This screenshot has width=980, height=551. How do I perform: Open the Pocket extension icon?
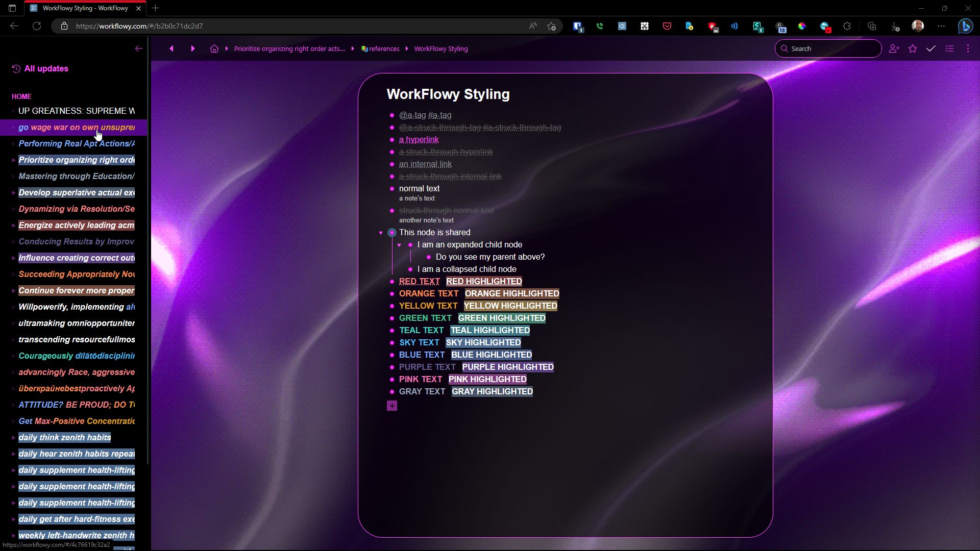coord(667,26)
